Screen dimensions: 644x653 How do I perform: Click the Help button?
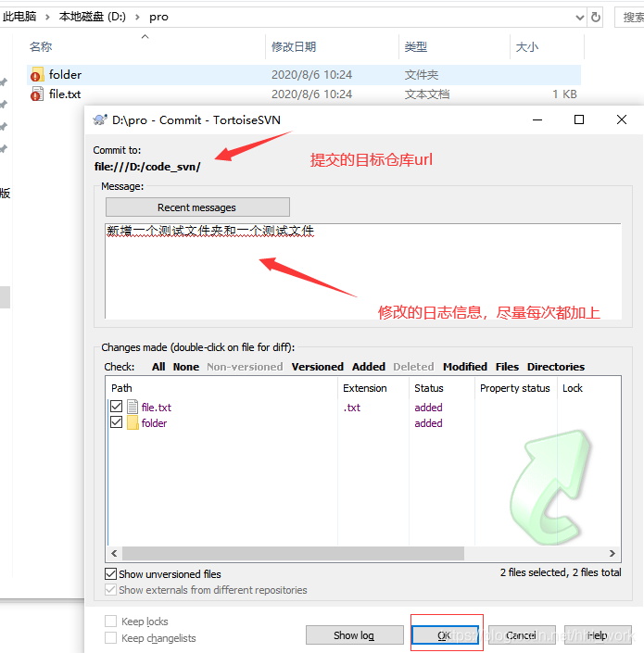598,635
